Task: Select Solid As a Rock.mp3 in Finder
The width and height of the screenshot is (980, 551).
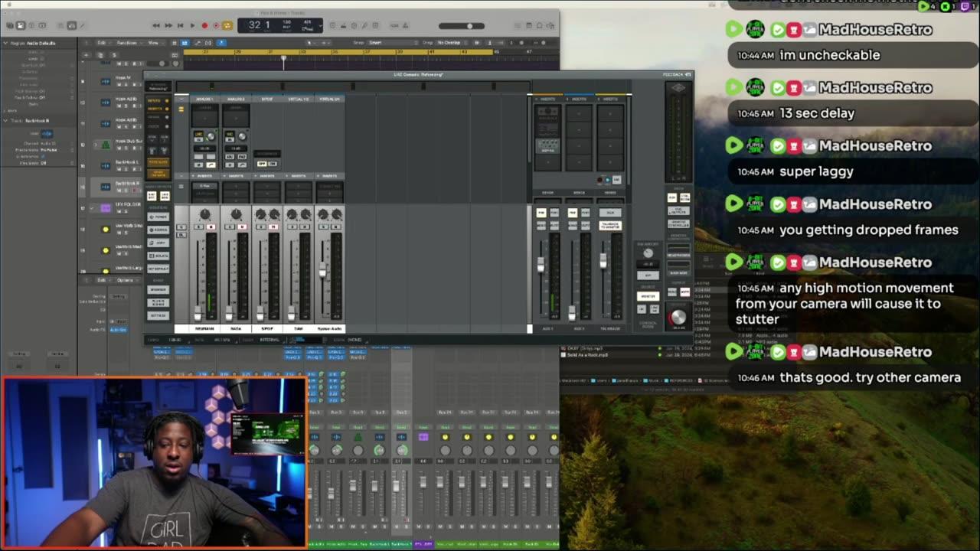Action: [x=588, y=355]
